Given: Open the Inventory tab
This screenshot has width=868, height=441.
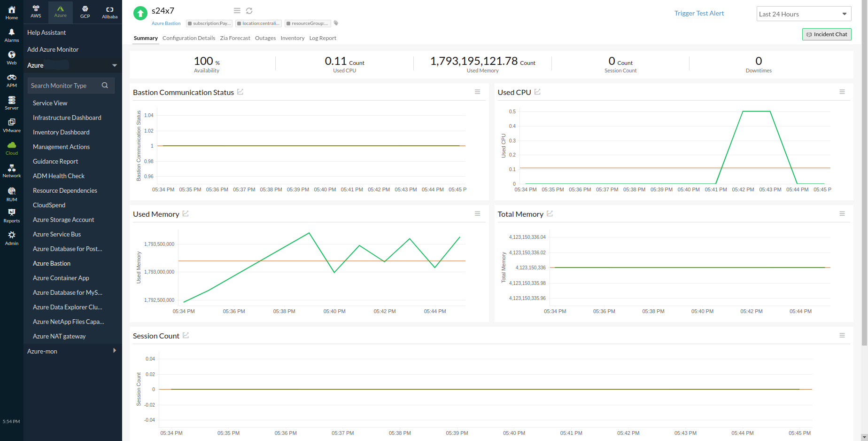Looking at the screenshot, I should (293, 38).
